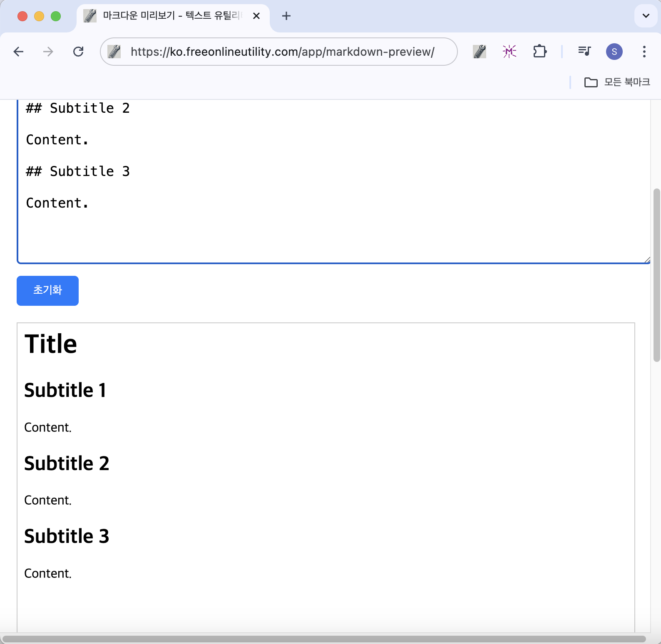661x644 pixels.
Task: Click the back navigation arrow
Action: [x=18, y=52]
